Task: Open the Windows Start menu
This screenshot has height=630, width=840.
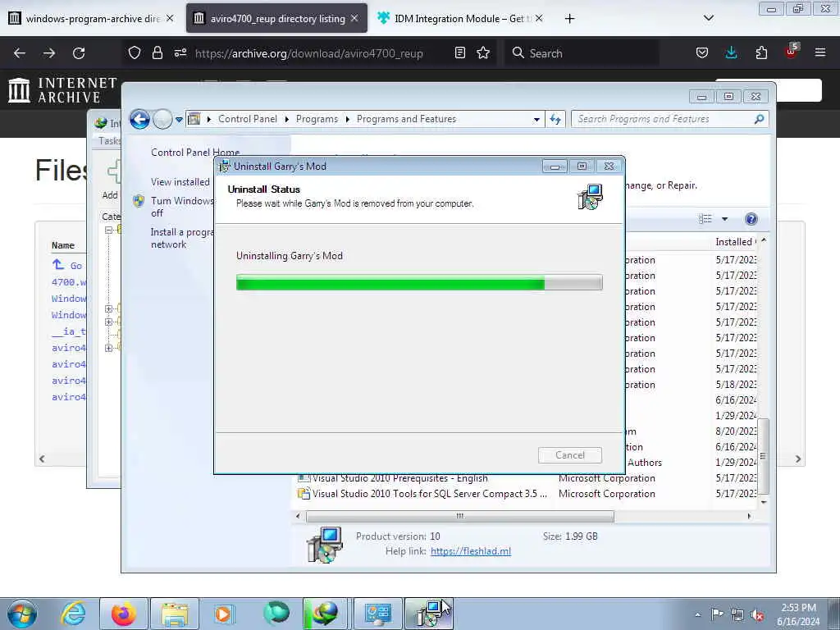Action: (22, 614)
